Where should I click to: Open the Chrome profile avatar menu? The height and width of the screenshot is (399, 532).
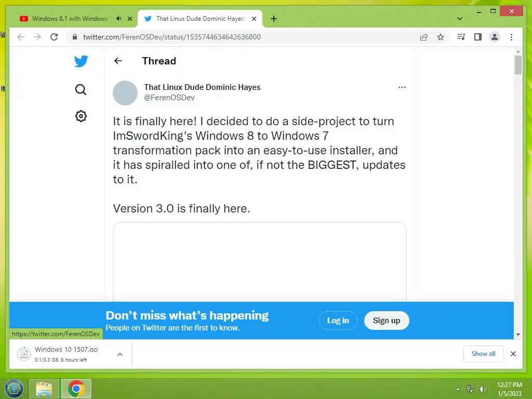(x=495, y=37)
